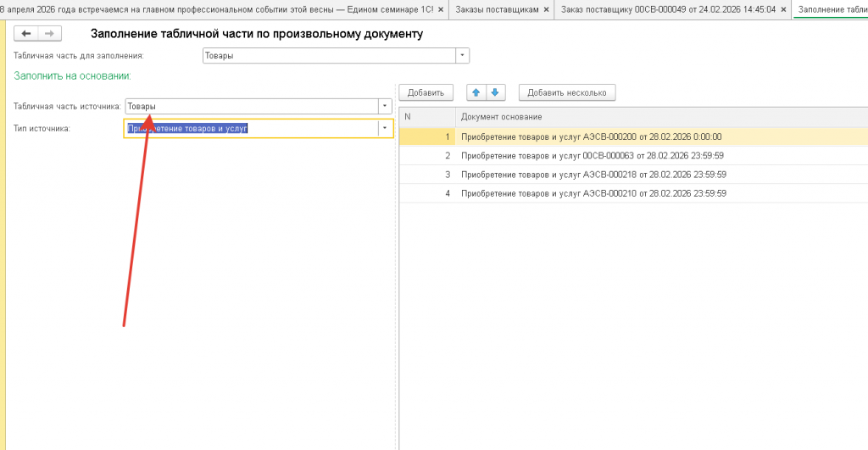The width and height of the screenshot is (868, 450).
Task: Select row АЭСВ-000200 от 28.02.2026
Action: tap(633, 136)
